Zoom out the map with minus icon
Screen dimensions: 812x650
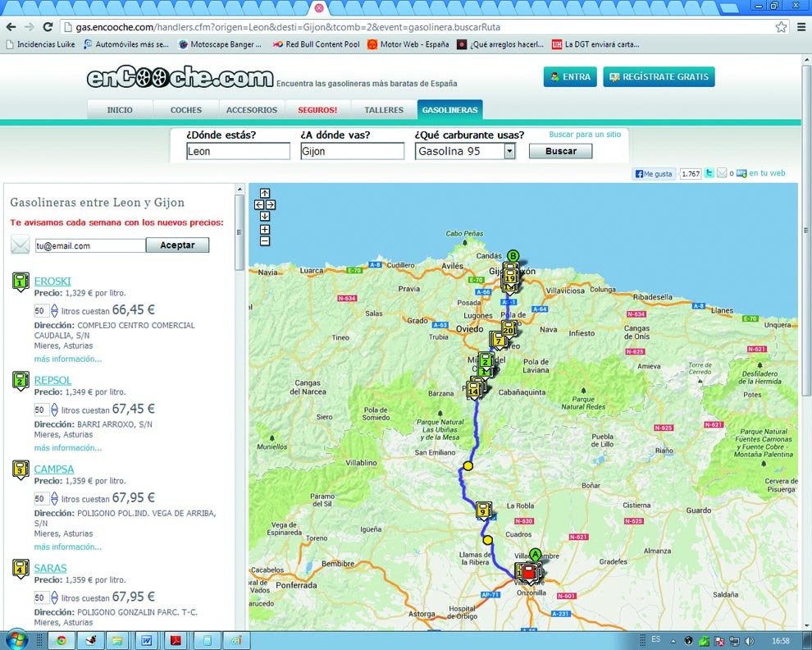coord(265,241)
